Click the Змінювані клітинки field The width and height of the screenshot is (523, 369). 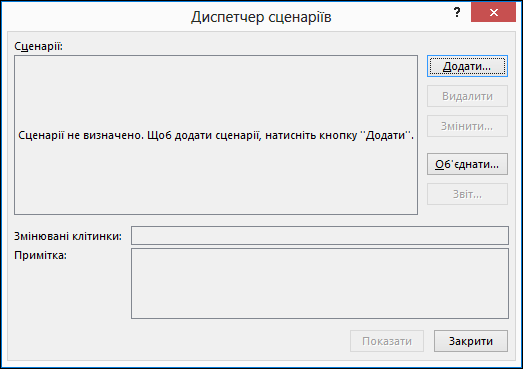pos(320,235)
